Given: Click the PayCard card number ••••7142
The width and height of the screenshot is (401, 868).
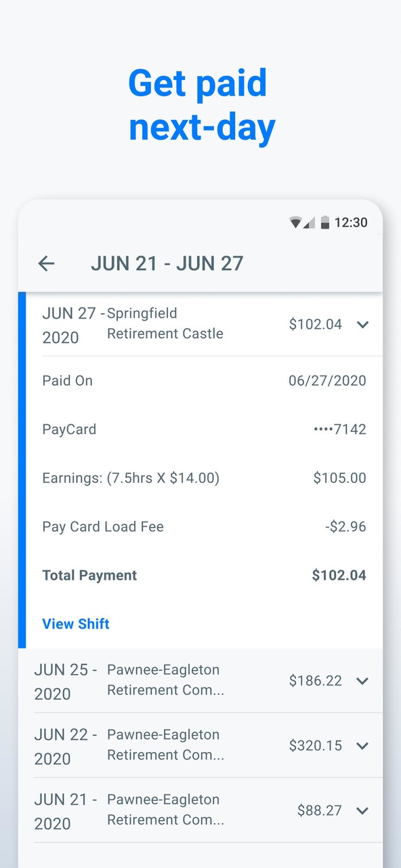Looking at the screenshot, I should (339, 429).
